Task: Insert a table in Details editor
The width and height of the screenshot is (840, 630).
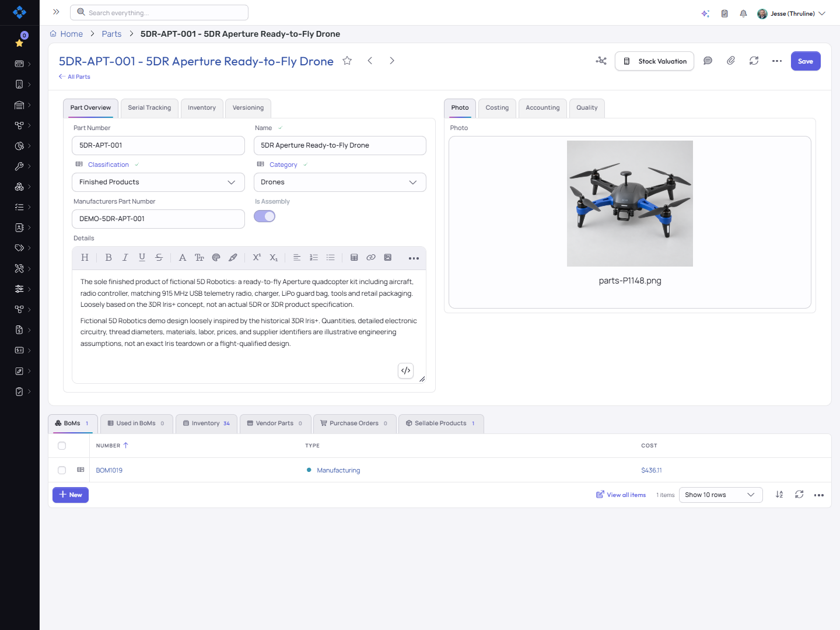Action: 354,257
